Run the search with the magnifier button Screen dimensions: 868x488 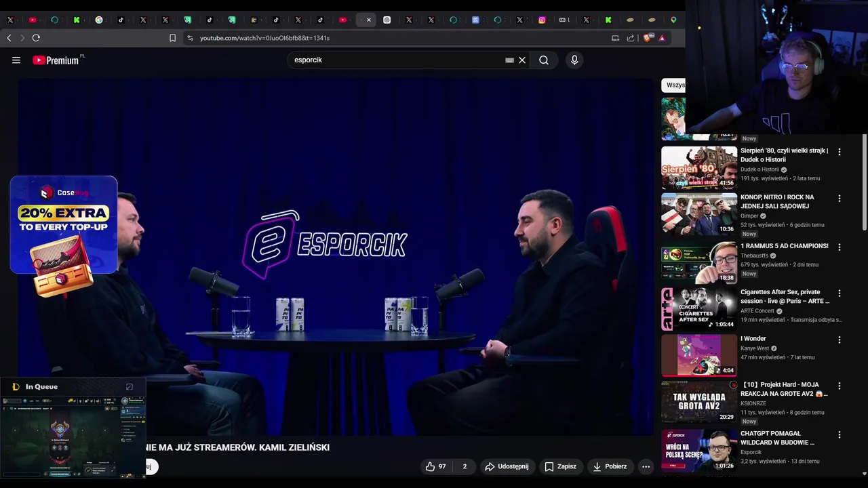[x=544, y=60]
